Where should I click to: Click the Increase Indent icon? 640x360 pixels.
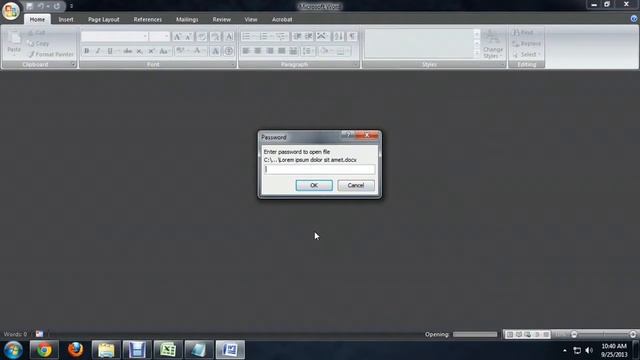(x=309, y=37)
